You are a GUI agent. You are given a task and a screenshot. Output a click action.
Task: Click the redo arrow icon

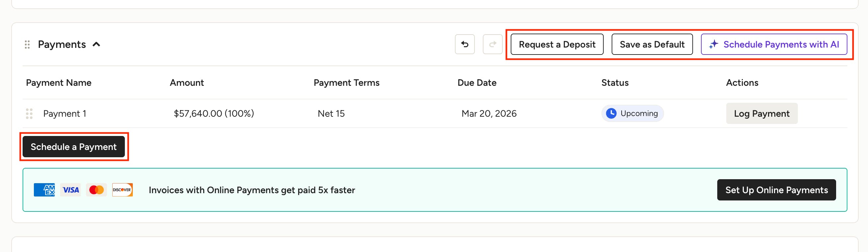[492, 44]
